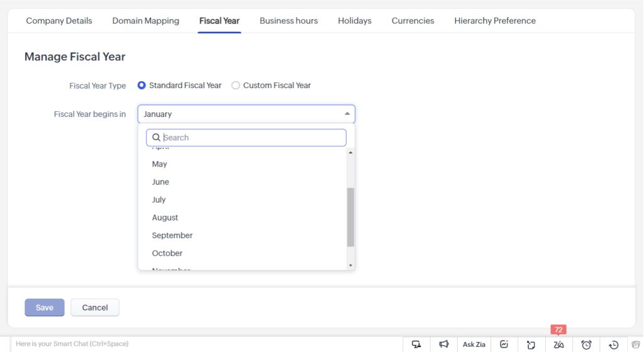Image resolution: width=644 pixels, height=352 pixels.
Task: Open the screen share assistance icon
Action: pos(416,344)
